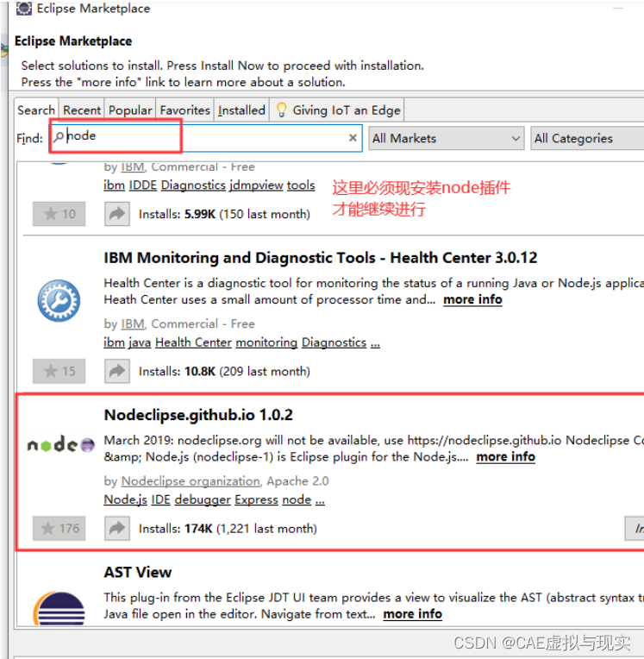Switch to the Favorites tab
The height and width of the screenshot is (659, 644).
pos(184,110)
